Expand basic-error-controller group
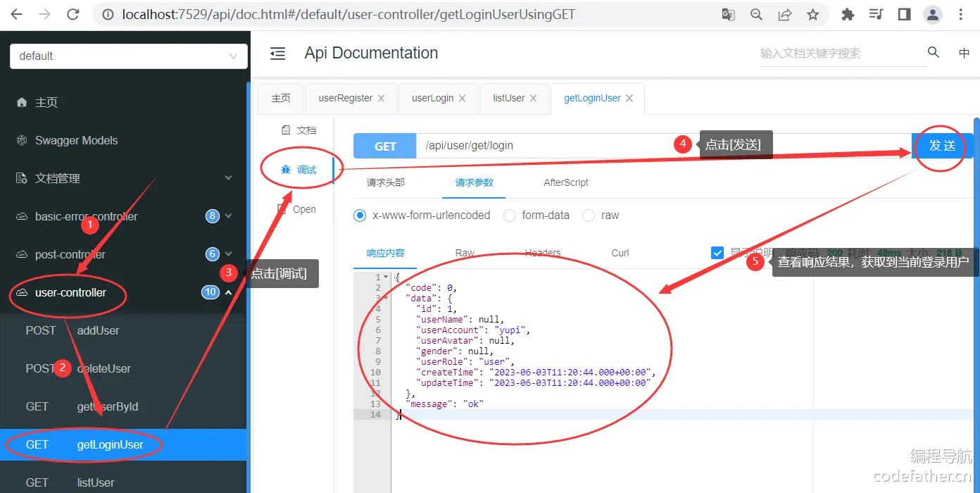The width and height of the screenshot is (980, 493). pyautogui.click(x=123, y=216)
